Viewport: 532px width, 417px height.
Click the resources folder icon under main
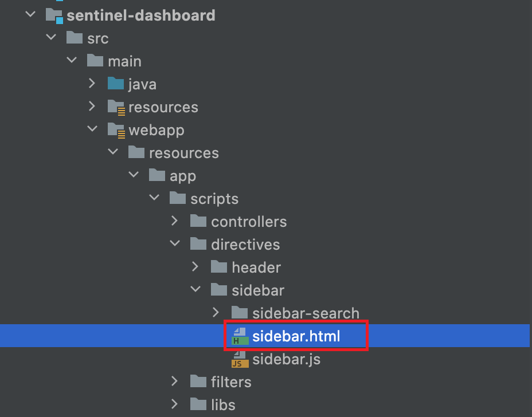point(116,108)
